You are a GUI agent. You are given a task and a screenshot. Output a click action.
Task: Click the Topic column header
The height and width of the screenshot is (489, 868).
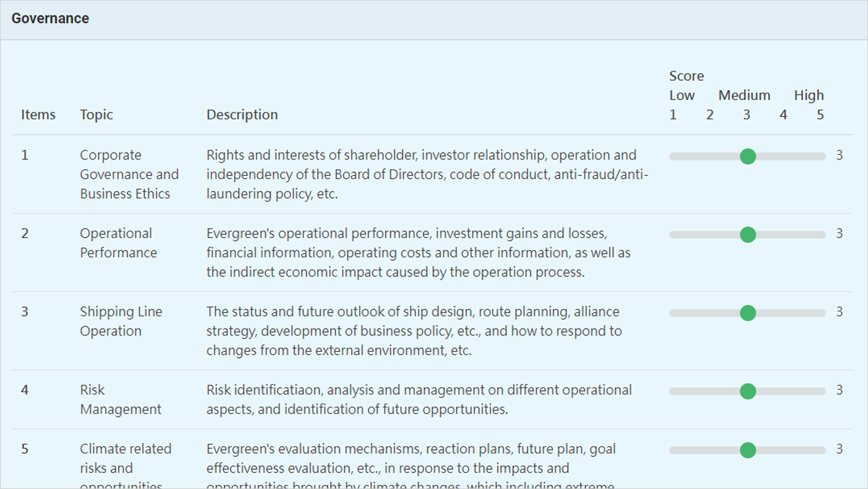[x=97, y=115]
